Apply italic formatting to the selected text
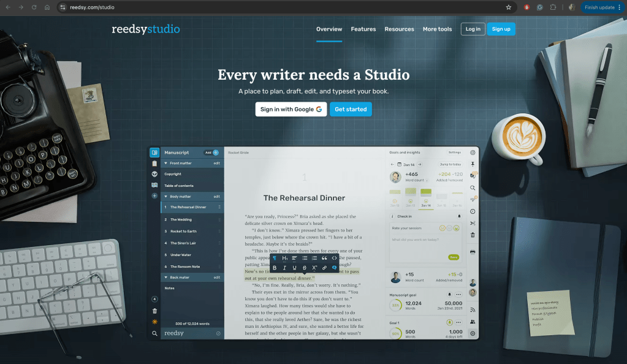627x364 pixels. click(x=284, y=268)
